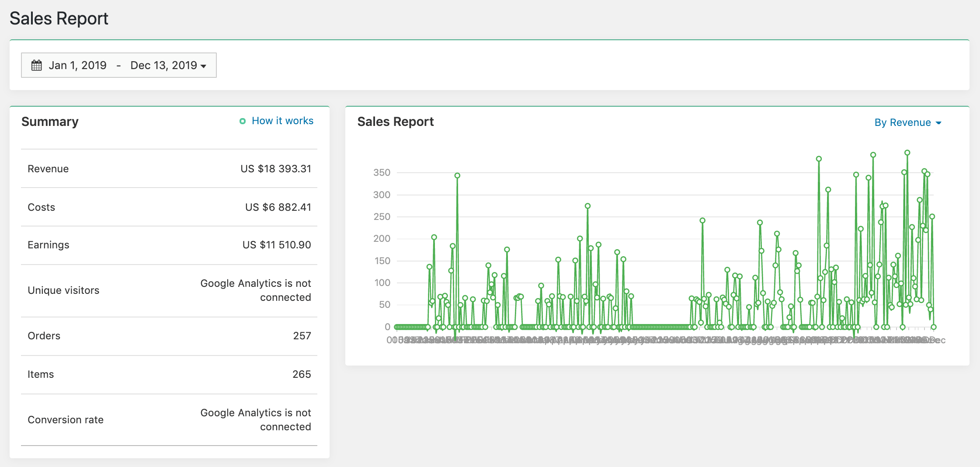Click the Costs value US $6 882.41

(x=278, y=207)
